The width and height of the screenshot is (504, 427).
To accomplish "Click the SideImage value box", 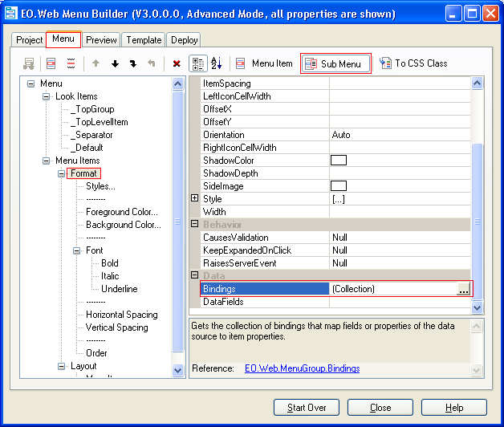I will [x=339, y=186].
